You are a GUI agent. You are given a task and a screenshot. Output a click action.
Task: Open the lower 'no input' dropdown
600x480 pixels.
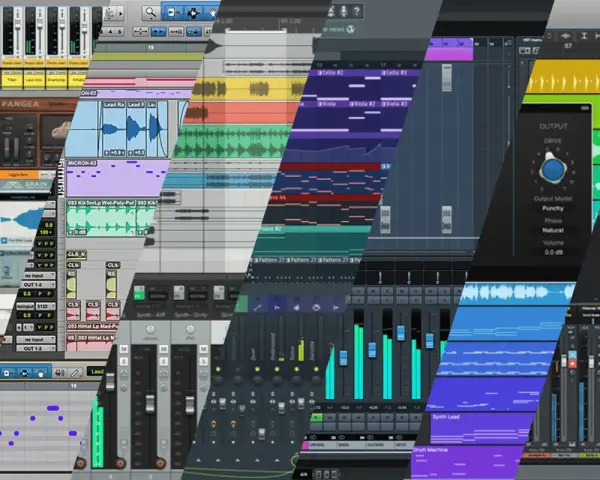36,340
